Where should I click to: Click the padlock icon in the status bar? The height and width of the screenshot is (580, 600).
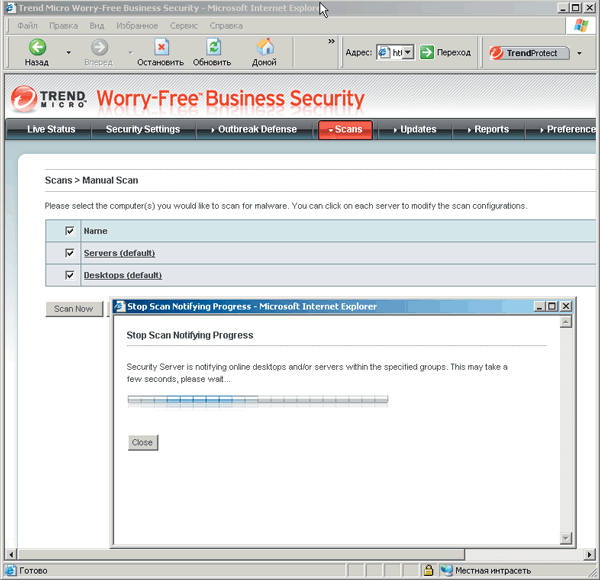coord(428,570)
